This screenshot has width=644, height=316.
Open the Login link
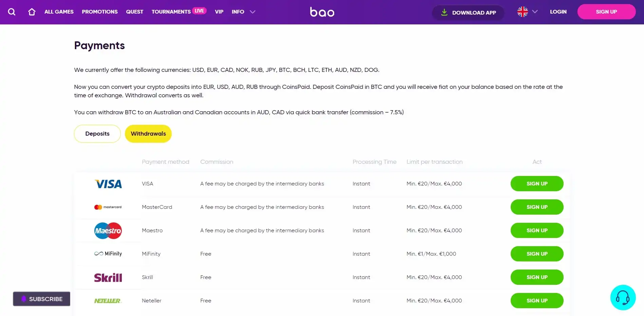click(x=558, y=12)
